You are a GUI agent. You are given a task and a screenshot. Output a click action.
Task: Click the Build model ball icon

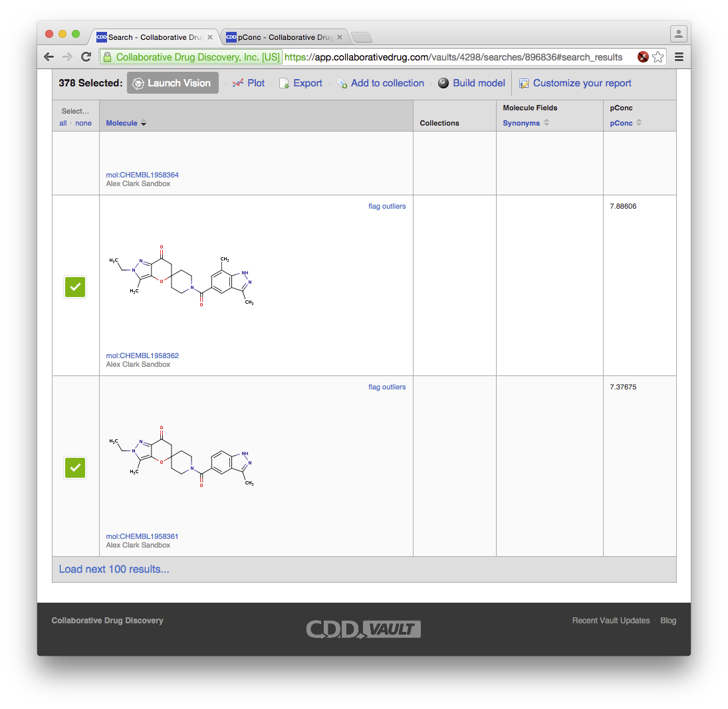[443, 83]
